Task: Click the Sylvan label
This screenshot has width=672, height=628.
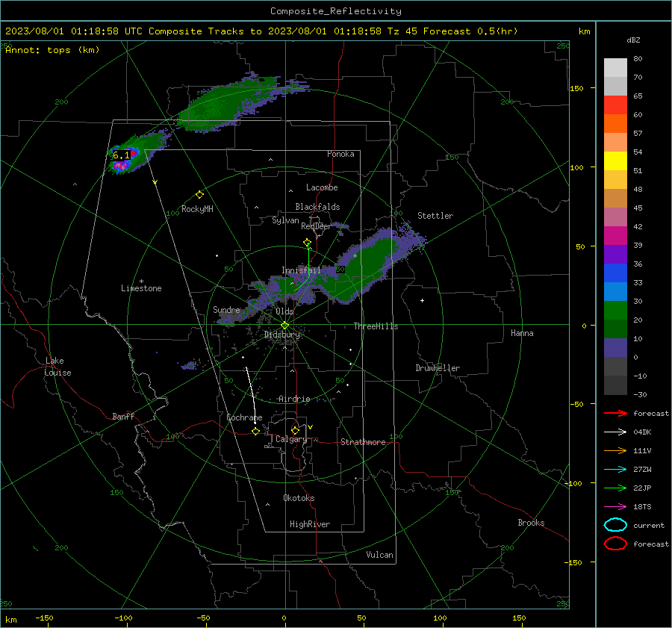Action: [x=285, y=220]
